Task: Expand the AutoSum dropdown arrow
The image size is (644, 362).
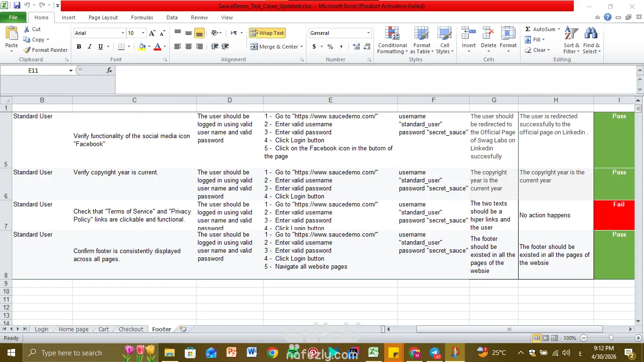Action: (x=559, y=29)
